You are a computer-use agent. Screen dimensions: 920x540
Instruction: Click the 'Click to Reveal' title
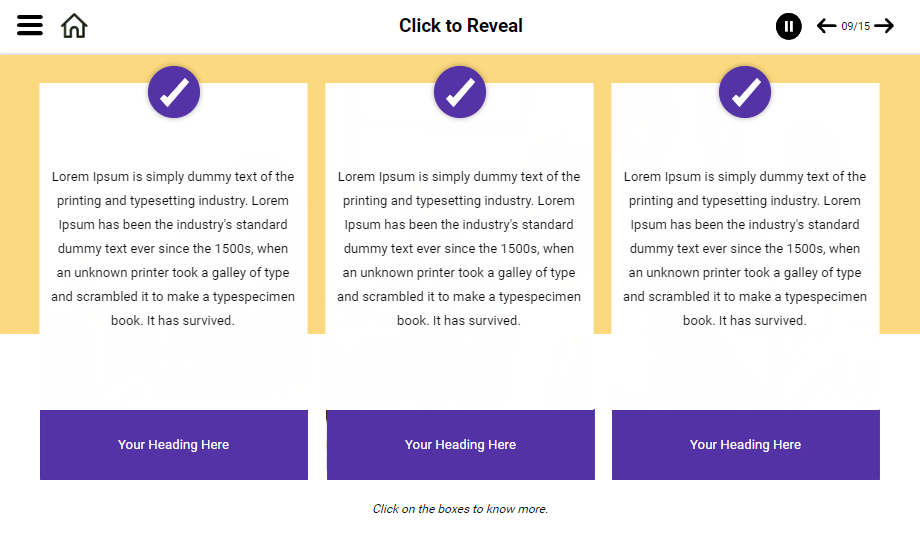point(460,26)
